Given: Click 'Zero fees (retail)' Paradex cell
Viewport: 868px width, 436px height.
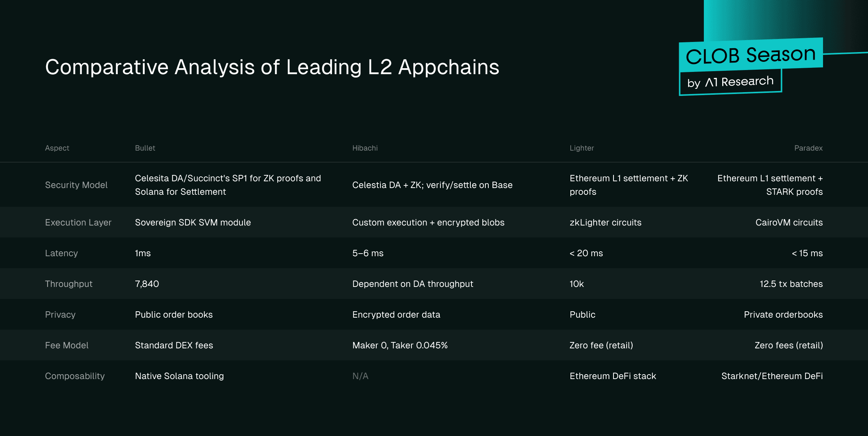Looking at the screenshot, I should click(789, 345).
